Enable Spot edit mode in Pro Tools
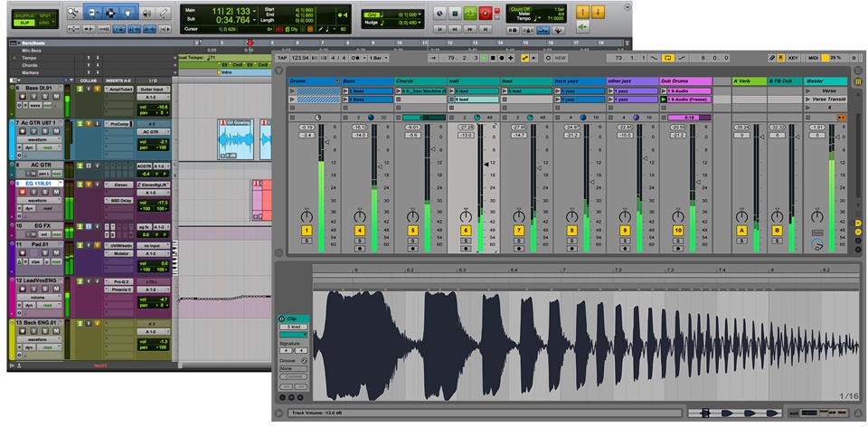Image resolution: width=868 pixels, height=427 pixels. pyautogui.click(x=46, y=15)
